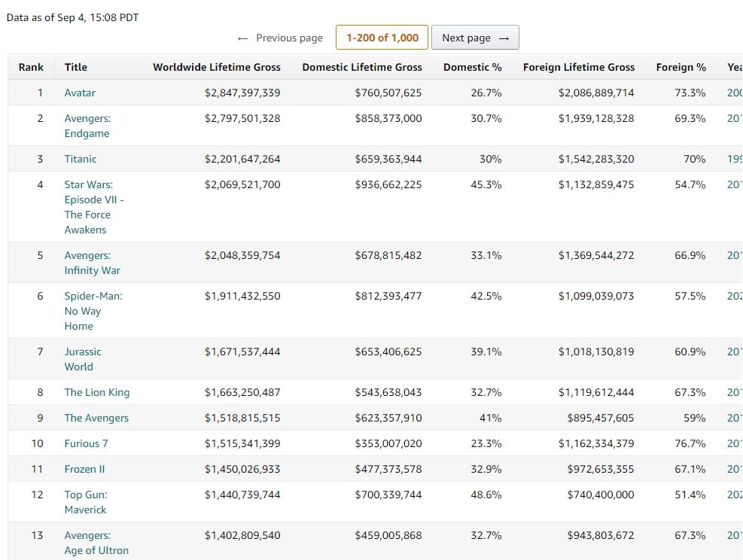Select Titanic's foreign percentage 70%
The width and height of the screenshot is (743, 560).
pos(694,159)
